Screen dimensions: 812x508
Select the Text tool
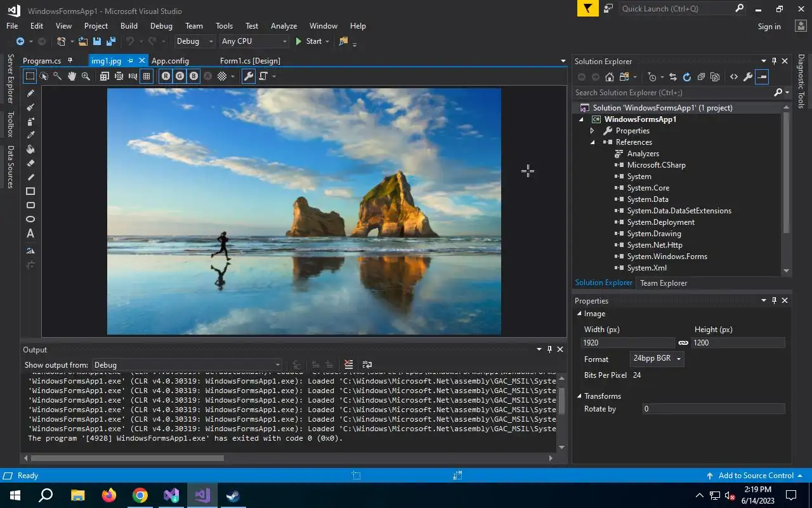point(30,234)
